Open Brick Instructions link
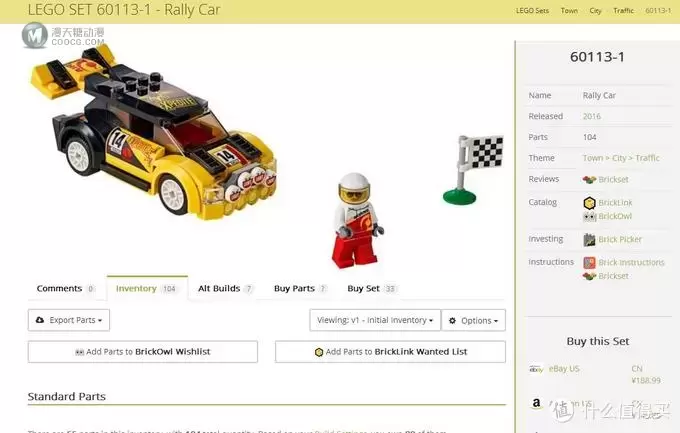The height and width of the screenshot is (433, 680). click(x=631, y=262)
